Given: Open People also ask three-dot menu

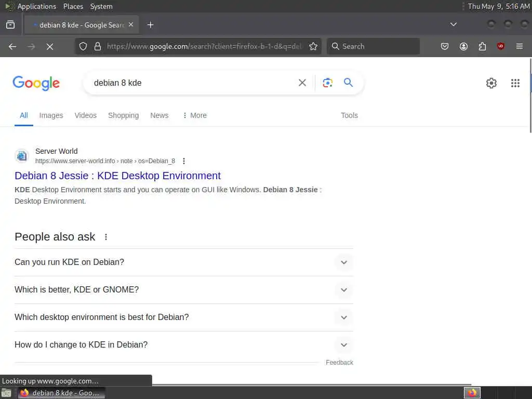Looking at the screenshot, I should [x=106, y=237].
